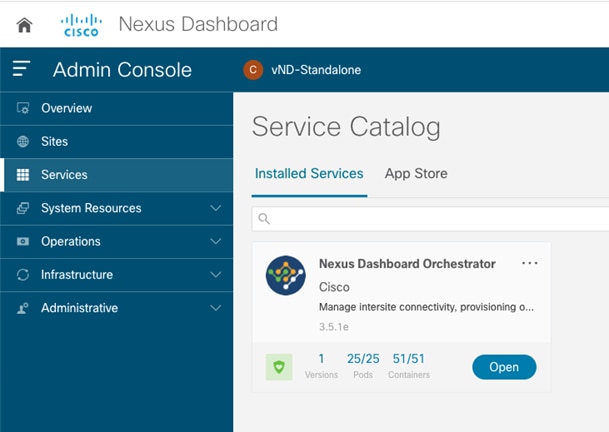
Task: Click the Overview sidebar icon
Action: click(x=23, y=108)
